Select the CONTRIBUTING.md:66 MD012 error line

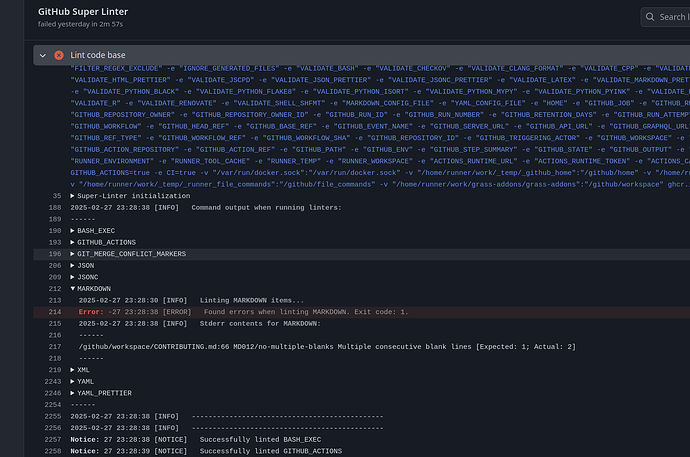tap(327, 347)
